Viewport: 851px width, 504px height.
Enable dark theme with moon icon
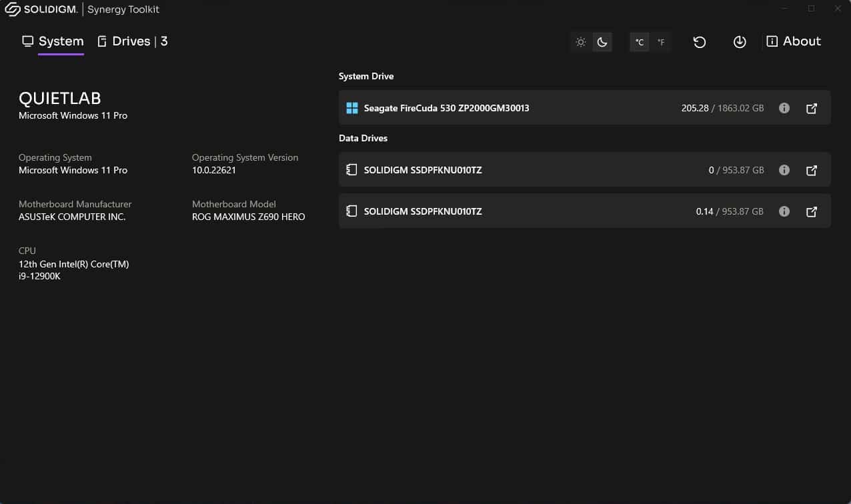click(x=602, y=42)
